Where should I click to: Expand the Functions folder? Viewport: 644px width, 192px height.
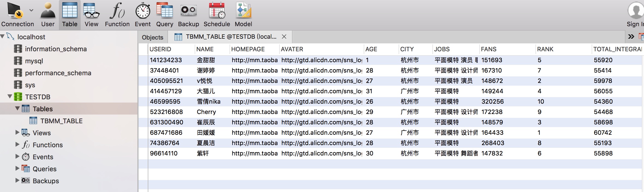point(17,144)
